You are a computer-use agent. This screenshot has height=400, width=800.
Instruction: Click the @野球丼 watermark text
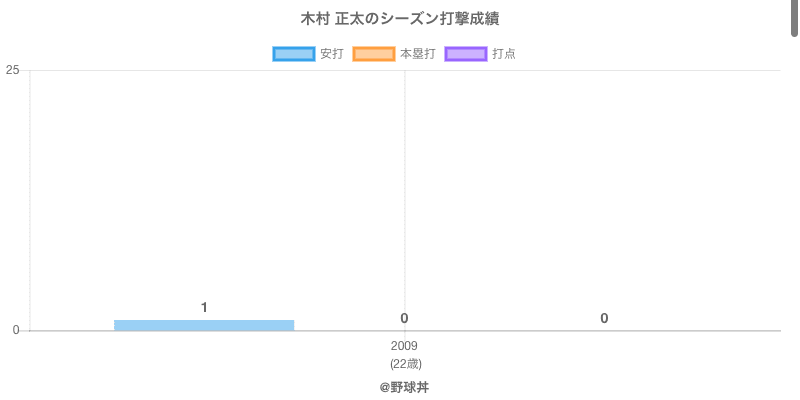coord(404,387)
